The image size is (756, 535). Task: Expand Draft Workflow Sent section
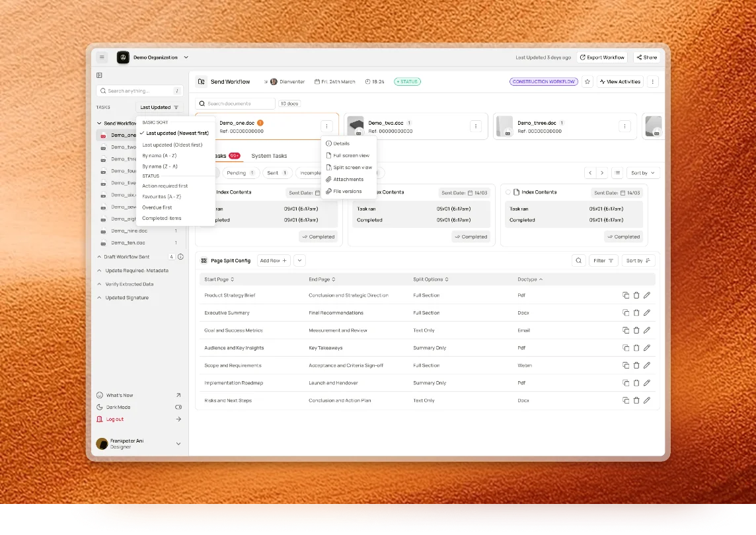(x=99, y=257)
